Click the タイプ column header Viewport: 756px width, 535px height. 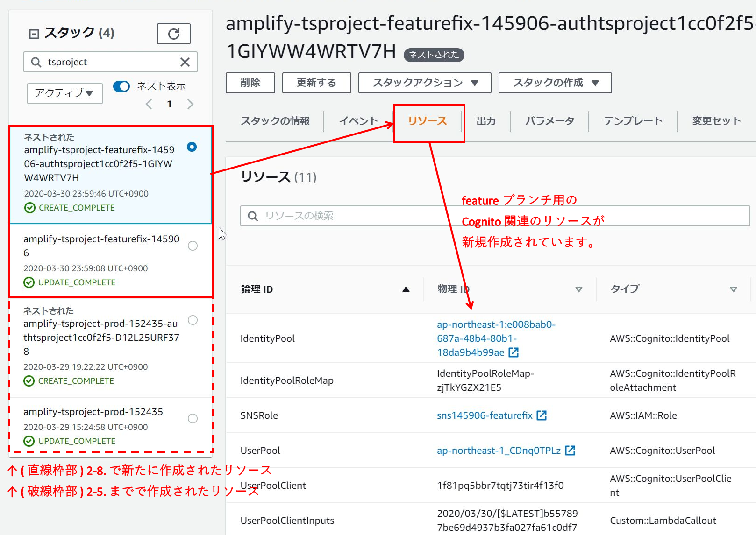click(x=625, y=289)
